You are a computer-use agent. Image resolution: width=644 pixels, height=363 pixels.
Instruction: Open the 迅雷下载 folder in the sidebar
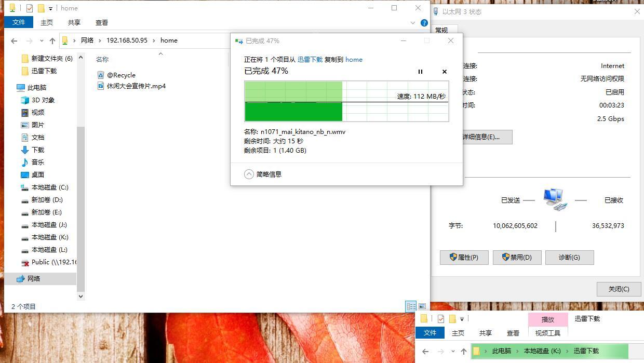coord(44,71)
